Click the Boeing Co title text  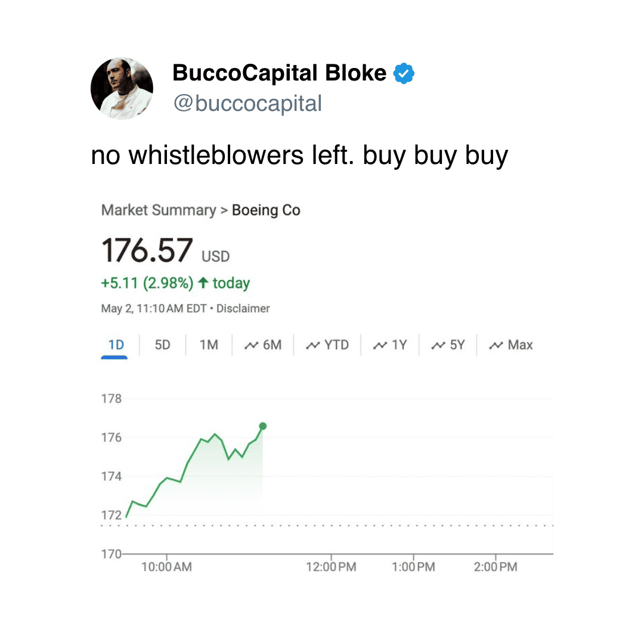pos(266,210)
